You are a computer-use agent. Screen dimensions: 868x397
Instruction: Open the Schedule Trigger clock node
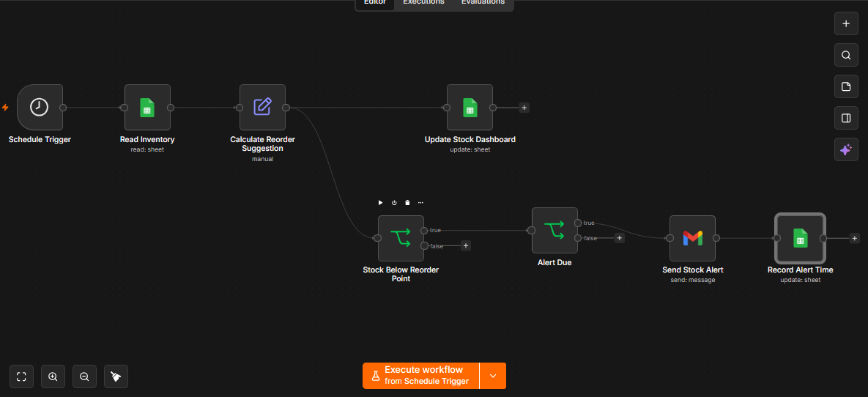click(40, 108)
